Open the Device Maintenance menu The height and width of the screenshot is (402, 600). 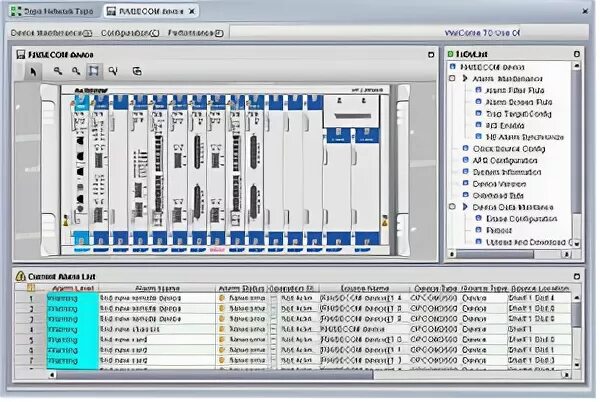[51, 33]
